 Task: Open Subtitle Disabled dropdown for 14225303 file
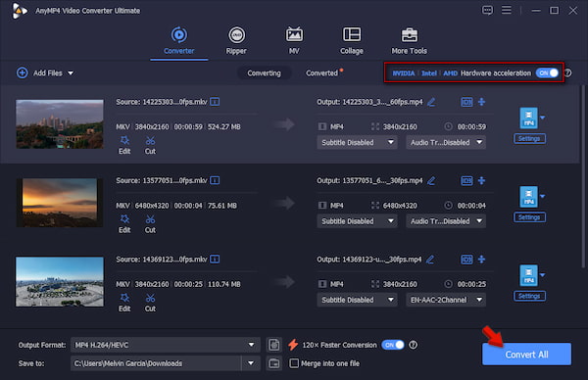click(357, 142)
